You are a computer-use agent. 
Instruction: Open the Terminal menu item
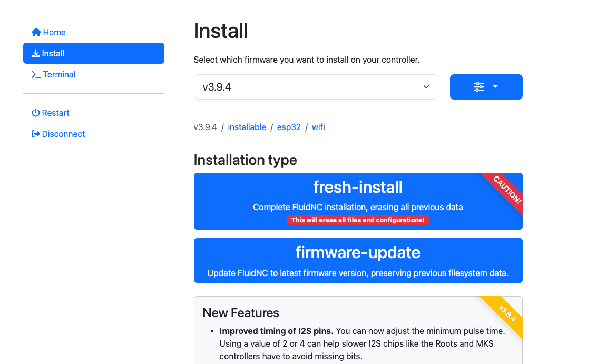(x=59, y=75)
